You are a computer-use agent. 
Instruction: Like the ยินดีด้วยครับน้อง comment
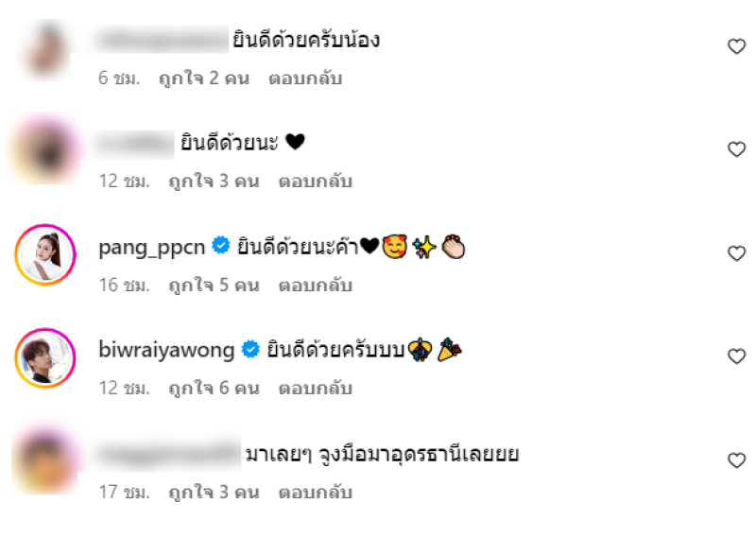736,46
